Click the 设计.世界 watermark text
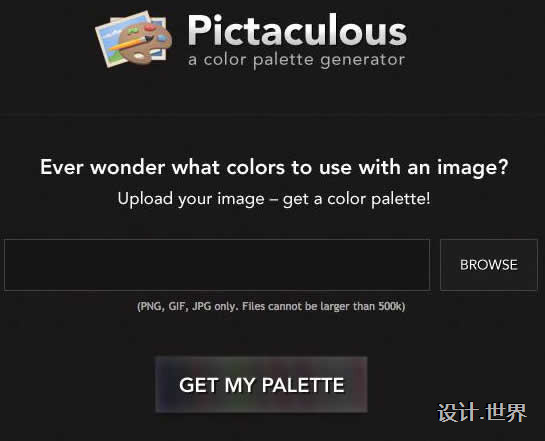 point(482,413)
